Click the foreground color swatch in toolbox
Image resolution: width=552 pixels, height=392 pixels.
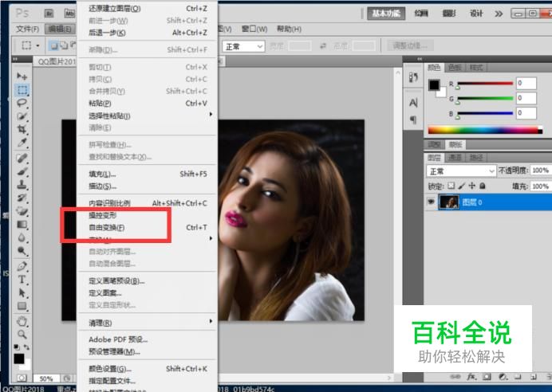click(19, 359)
